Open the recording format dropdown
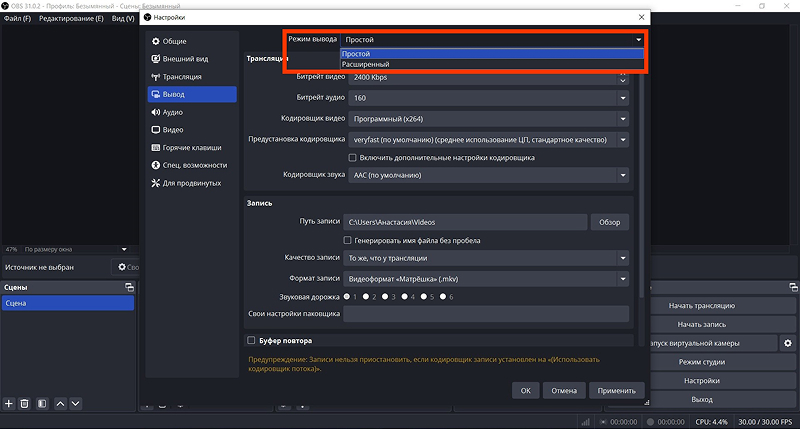800x429 pixels. (486, 279)
